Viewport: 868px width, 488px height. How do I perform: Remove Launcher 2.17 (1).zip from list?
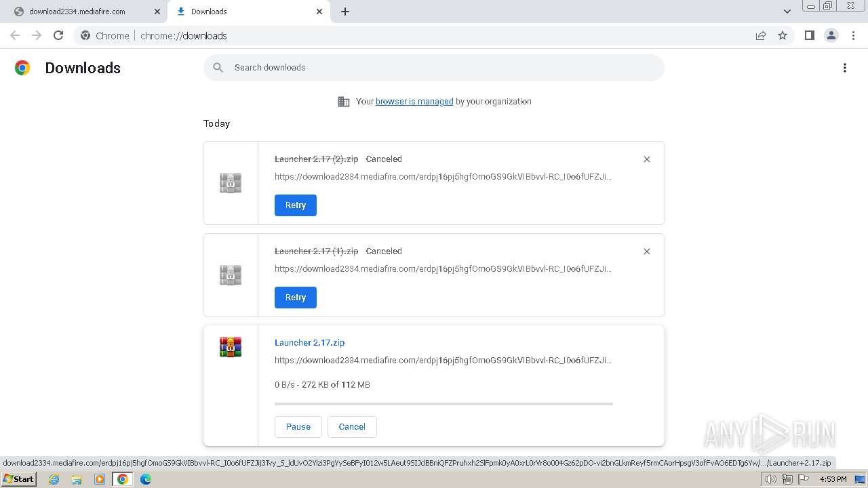tap(647, 251)
